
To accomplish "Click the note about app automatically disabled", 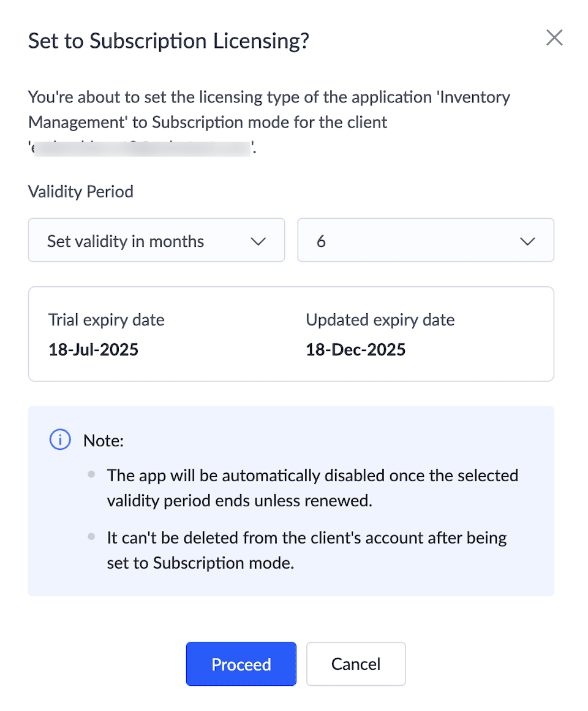I will (312, 488).
